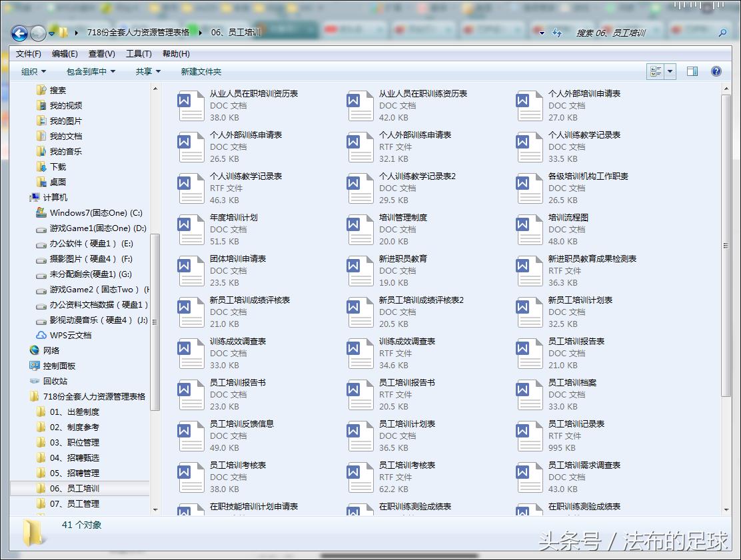Click the change-view icon on the toolbar
Screen dimensions: 741x560
pos(656,71)
